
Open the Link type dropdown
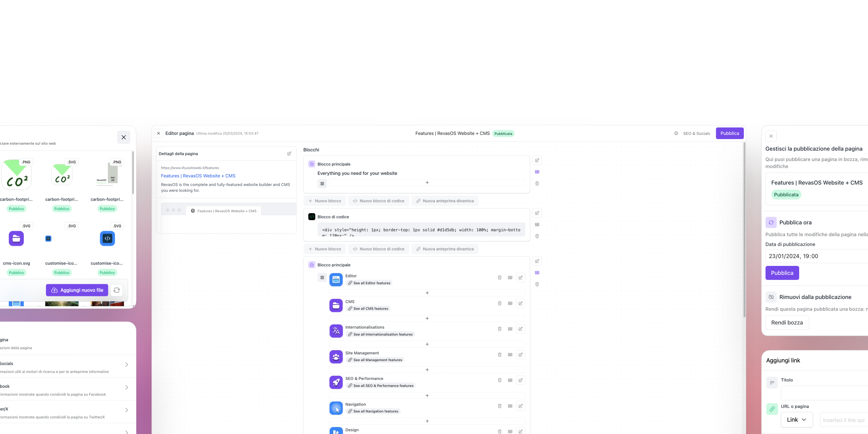(797, 420)
